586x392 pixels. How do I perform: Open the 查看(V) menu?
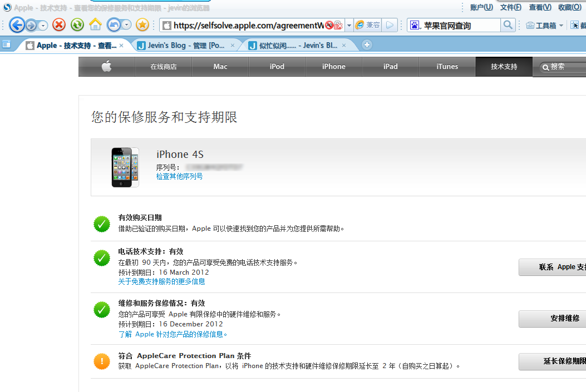(540, 7)
